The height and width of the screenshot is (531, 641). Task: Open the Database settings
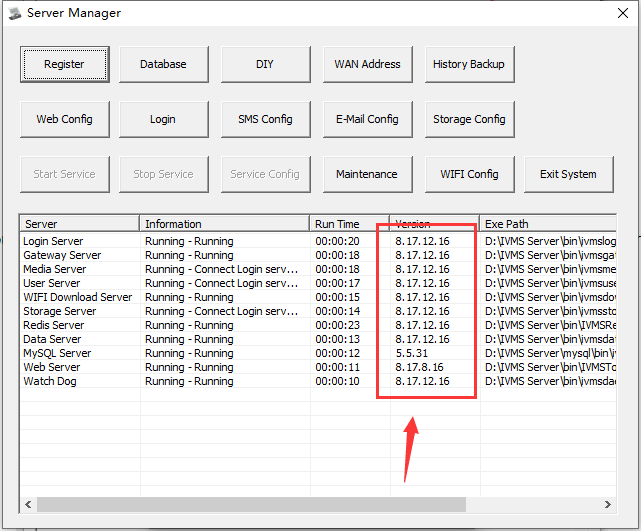(x=164, y=64)
